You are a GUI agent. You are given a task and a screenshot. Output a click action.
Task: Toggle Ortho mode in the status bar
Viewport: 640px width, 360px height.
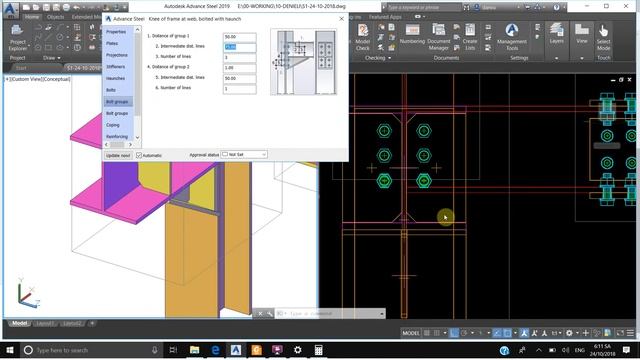(x=454, y=333)
